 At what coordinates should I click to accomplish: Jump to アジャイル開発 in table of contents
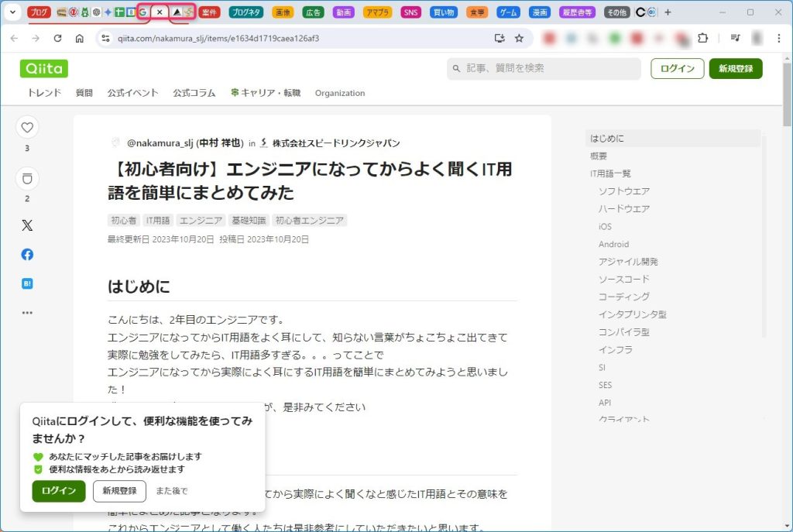point(628,262)
